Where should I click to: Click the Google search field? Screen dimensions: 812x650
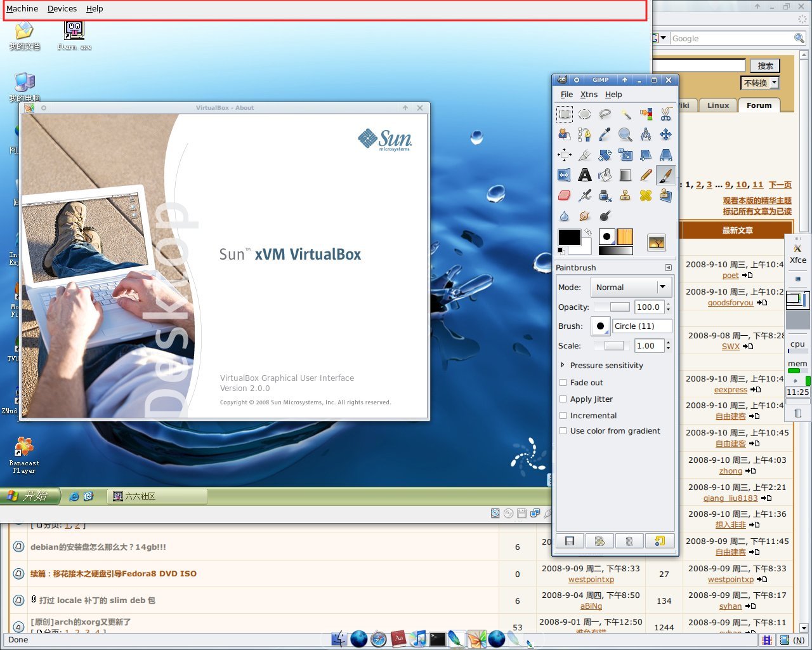click(731, 39)
